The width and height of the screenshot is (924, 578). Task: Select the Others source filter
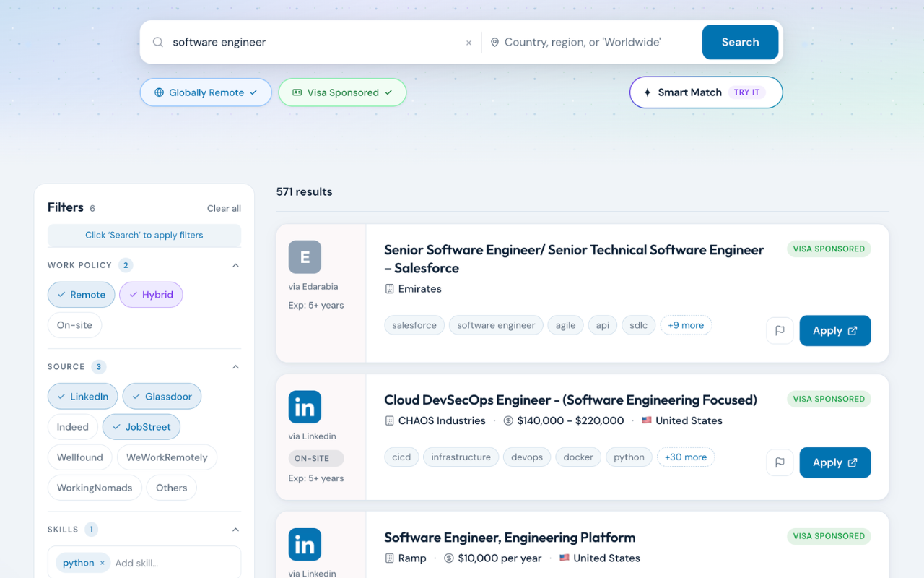click(171, 487)
